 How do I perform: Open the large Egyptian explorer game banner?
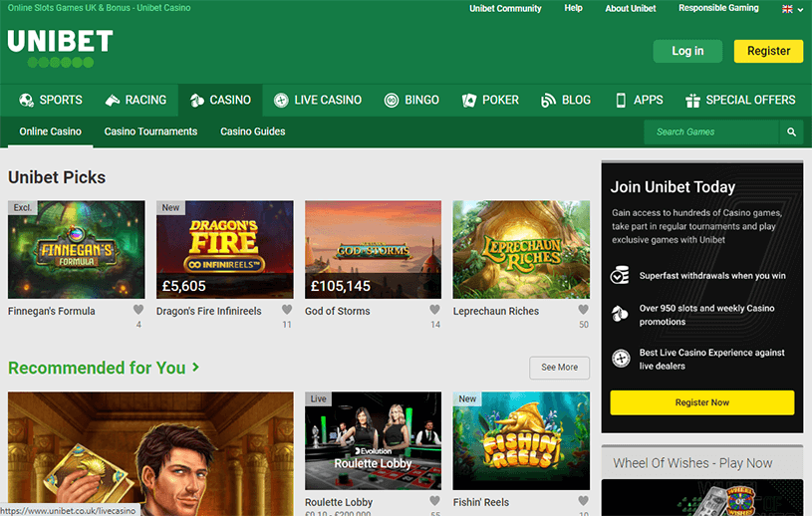(x=150, y=453)
